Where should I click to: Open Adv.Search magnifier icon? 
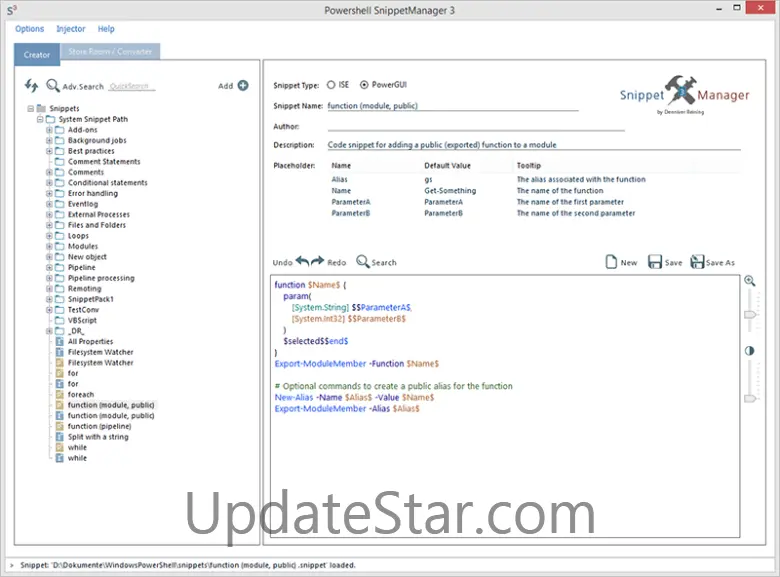[53, 86]
